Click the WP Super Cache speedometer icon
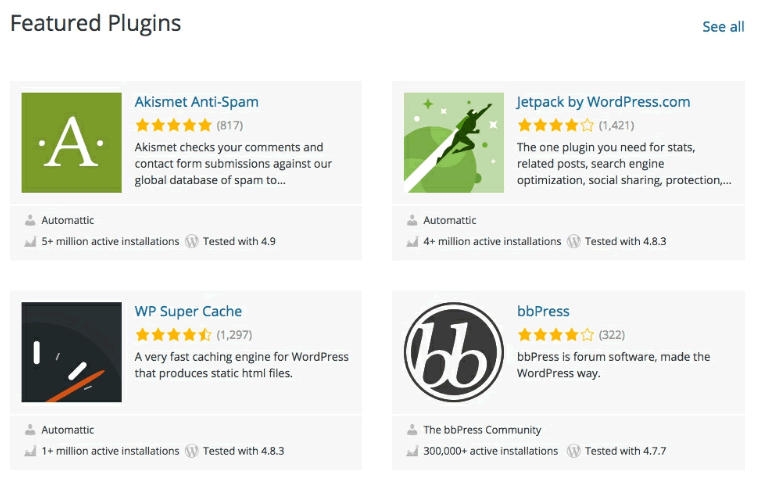Viewport: 757px width, 477px height. coord(71,352)
